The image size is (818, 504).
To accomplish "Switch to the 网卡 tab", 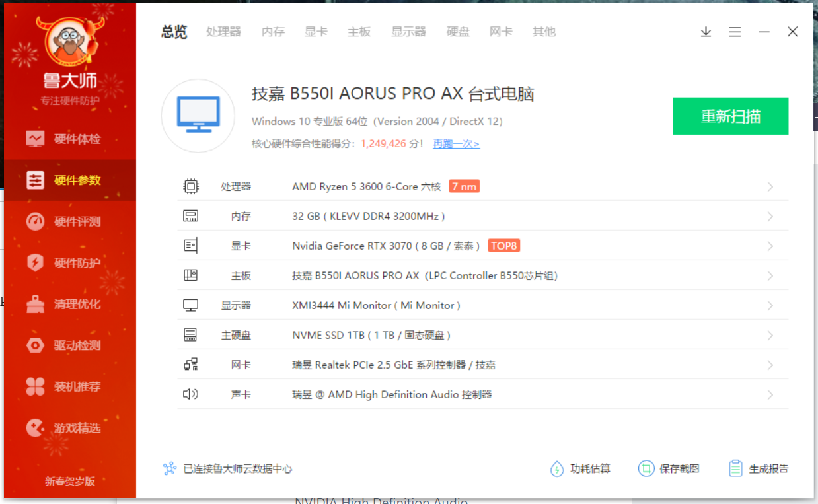I will [501, 32].
